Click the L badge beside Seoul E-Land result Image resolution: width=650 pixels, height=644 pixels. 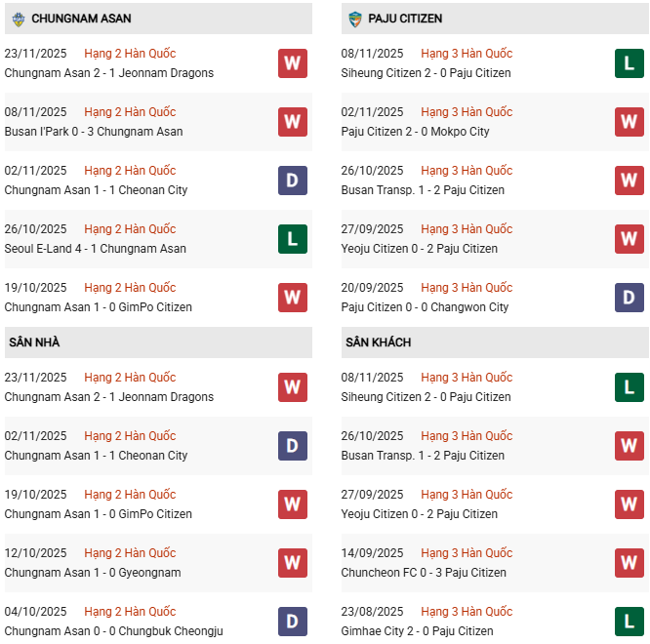click(x=292, y=239)
